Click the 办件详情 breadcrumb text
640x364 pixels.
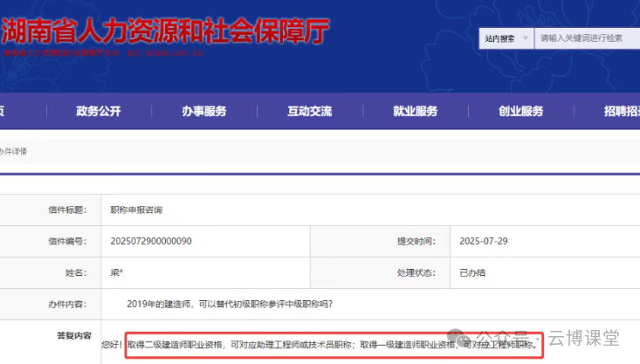[x=13, y=151]
